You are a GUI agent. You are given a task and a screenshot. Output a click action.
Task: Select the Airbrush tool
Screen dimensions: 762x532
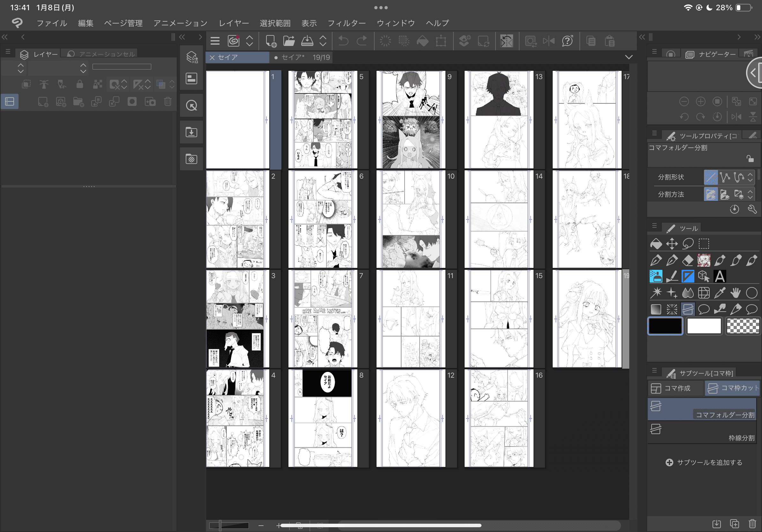pos(656,276)
